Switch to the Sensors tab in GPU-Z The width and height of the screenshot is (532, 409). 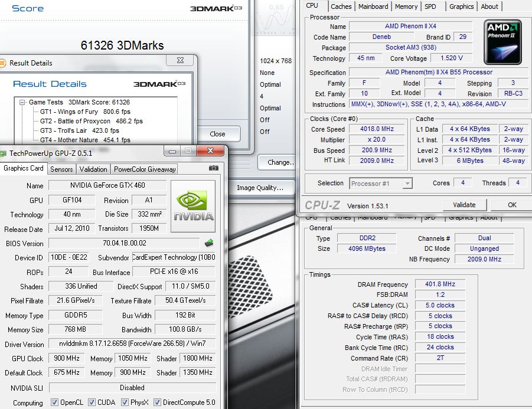pos(61,169)
